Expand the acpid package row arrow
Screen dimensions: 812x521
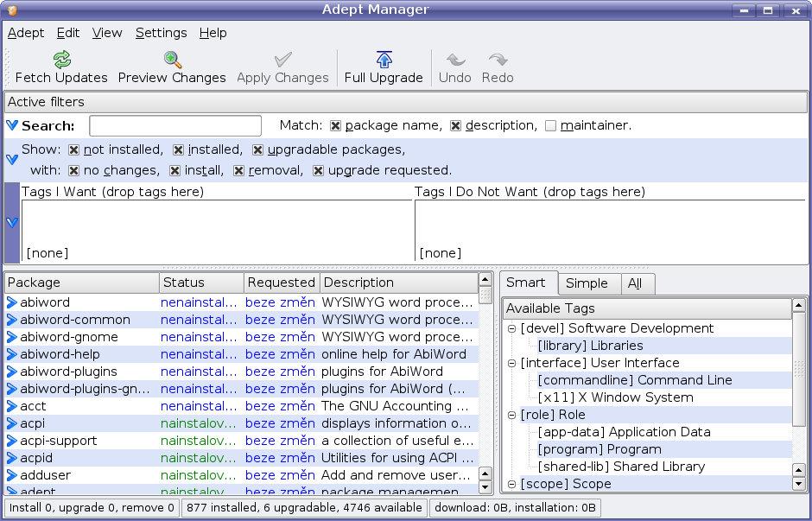[11, 458]
